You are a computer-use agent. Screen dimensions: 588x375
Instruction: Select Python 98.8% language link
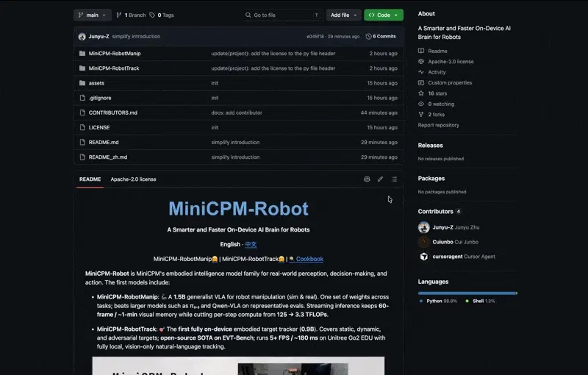438,301
